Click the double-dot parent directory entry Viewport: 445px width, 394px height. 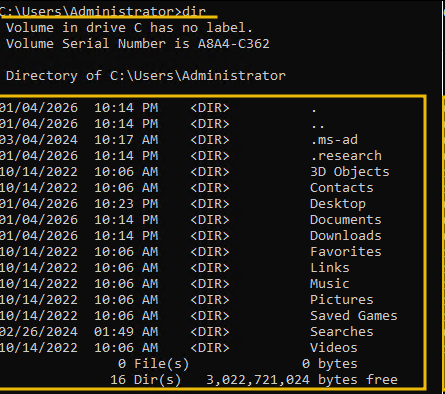coord(318,126)
